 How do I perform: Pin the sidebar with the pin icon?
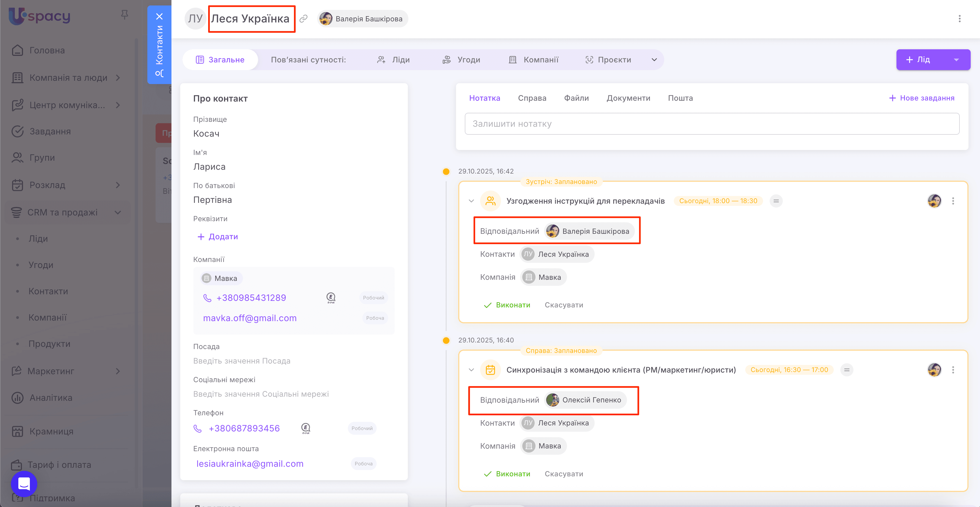pos(124,15)
